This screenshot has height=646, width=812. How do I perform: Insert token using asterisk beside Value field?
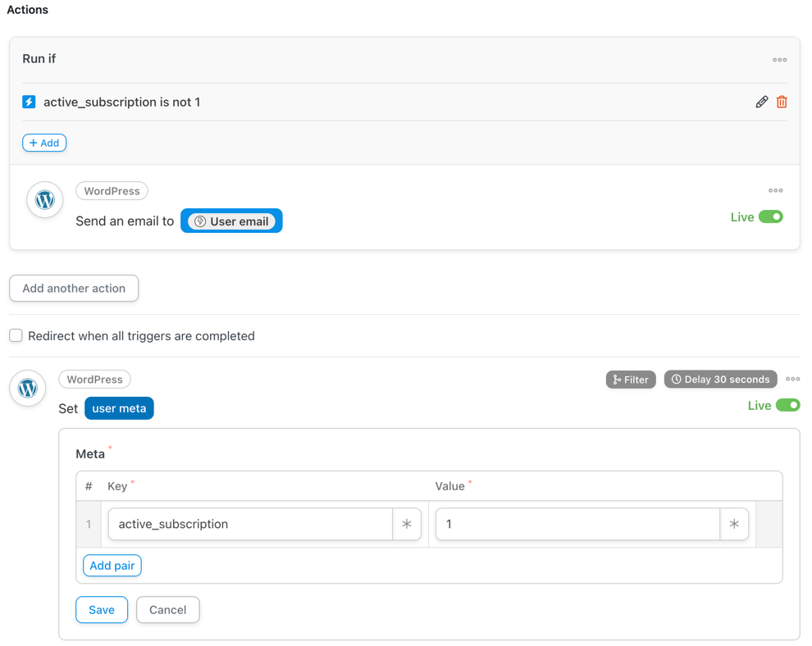click(734, 524)
